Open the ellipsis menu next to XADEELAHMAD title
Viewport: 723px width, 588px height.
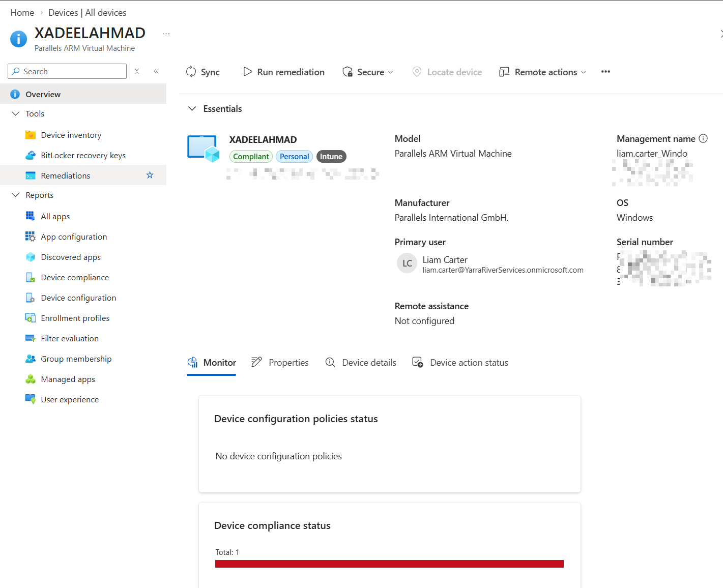point(166,34)
